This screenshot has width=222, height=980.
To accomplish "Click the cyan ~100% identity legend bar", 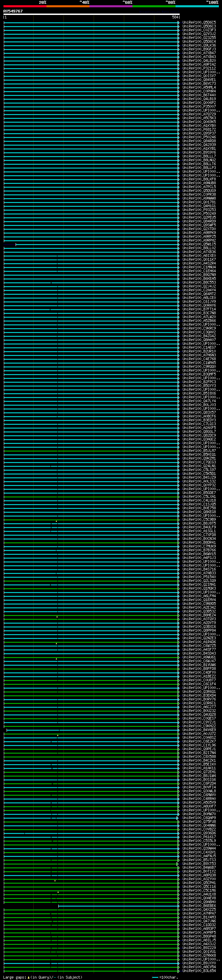I will coord(197,6).
